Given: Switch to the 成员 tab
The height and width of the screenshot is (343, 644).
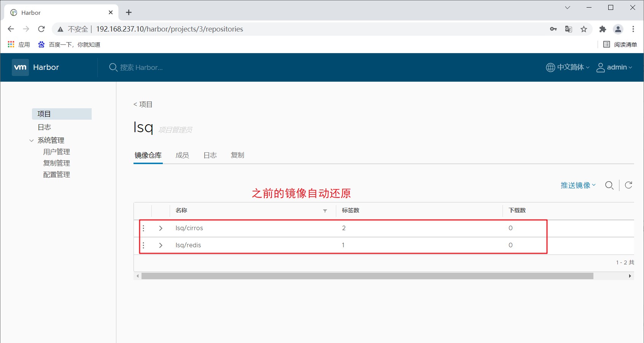Looking at the screenshot, I should point(182,155).
